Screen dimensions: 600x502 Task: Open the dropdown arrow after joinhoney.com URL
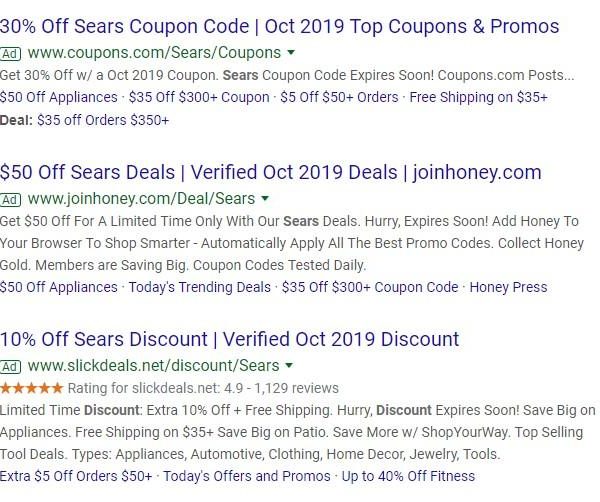click(x=266, y=198)
